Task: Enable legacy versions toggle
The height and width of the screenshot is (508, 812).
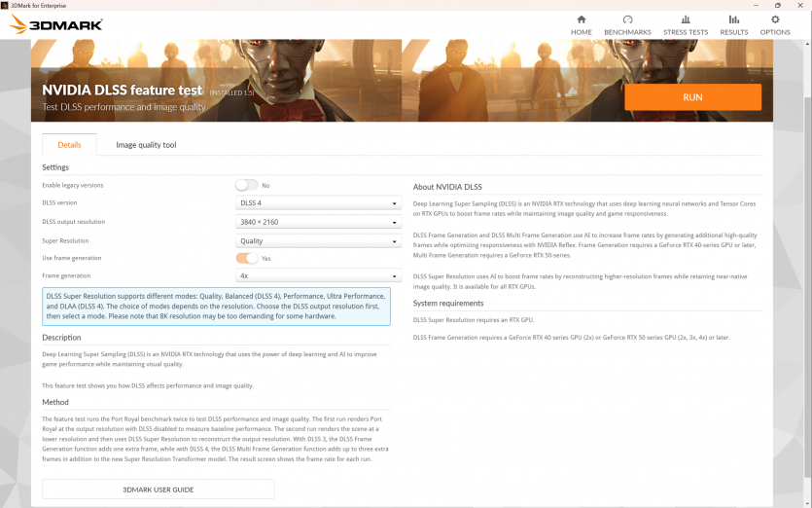Action: (x=246, y=185)
